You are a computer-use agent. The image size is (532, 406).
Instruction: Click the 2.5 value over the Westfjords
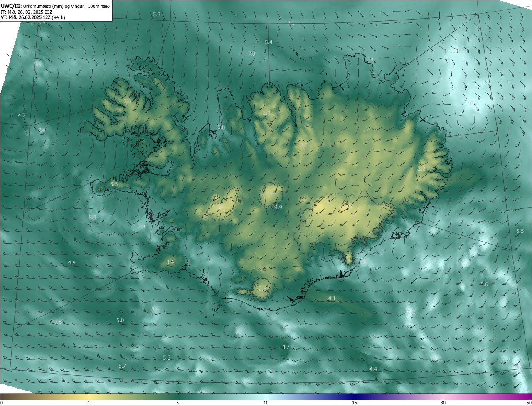coord(127,101)
